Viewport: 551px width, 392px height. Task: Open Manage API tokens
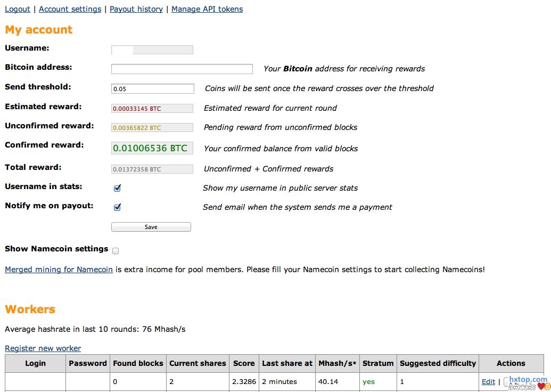tap(207, 9)
